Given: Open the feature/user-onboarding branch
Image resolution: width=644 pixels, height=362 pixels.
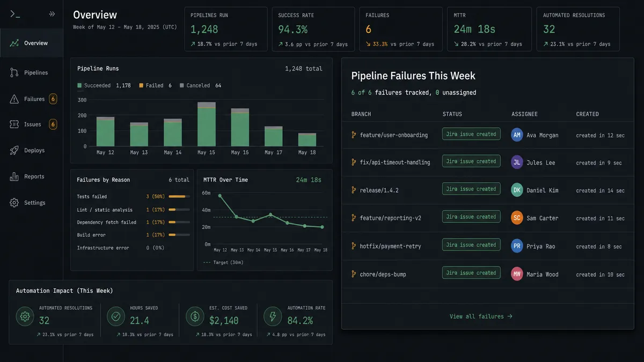Looking at the screenshot, I should point(394,135).
